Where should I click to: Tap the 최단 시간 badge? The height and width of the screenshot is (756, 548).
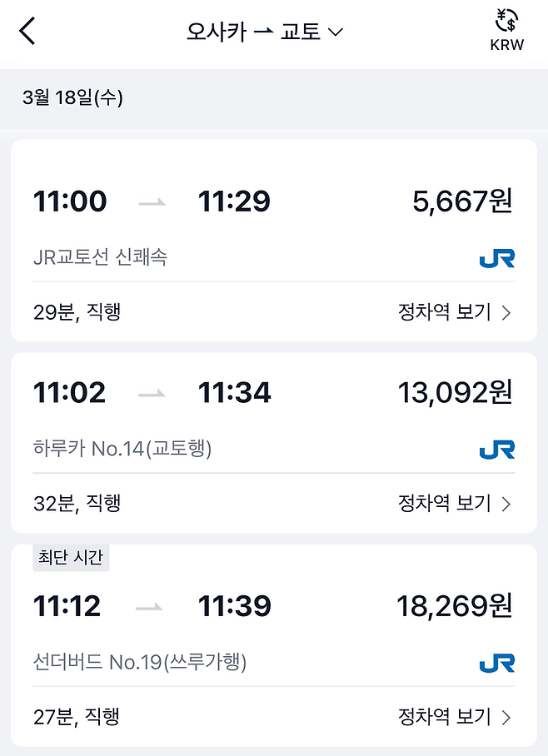[x=71, y=559]
